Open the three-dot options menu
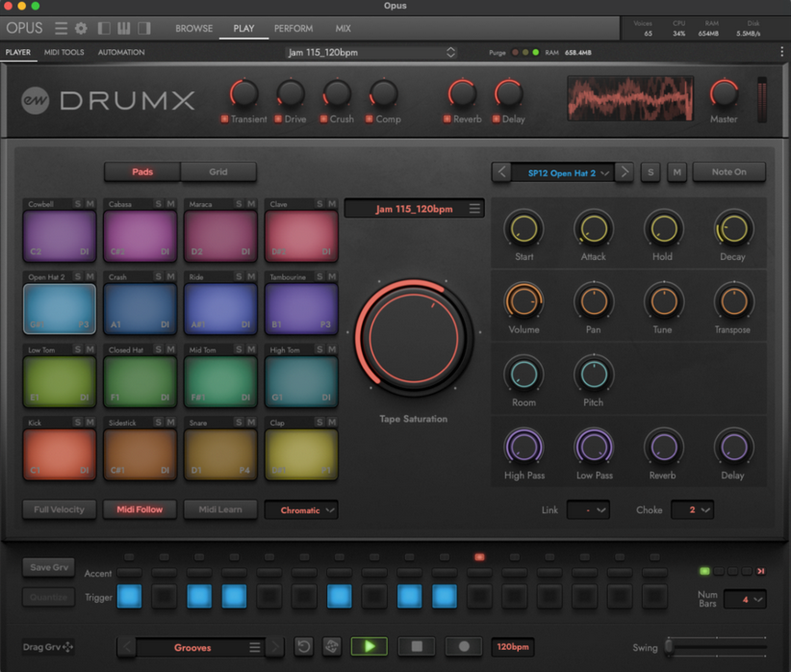 (782, 52)
